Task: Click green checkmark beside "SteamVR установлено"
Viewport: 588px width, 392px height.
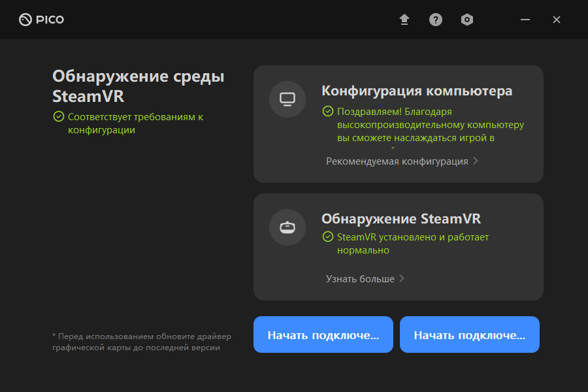Action: (328, 237)
